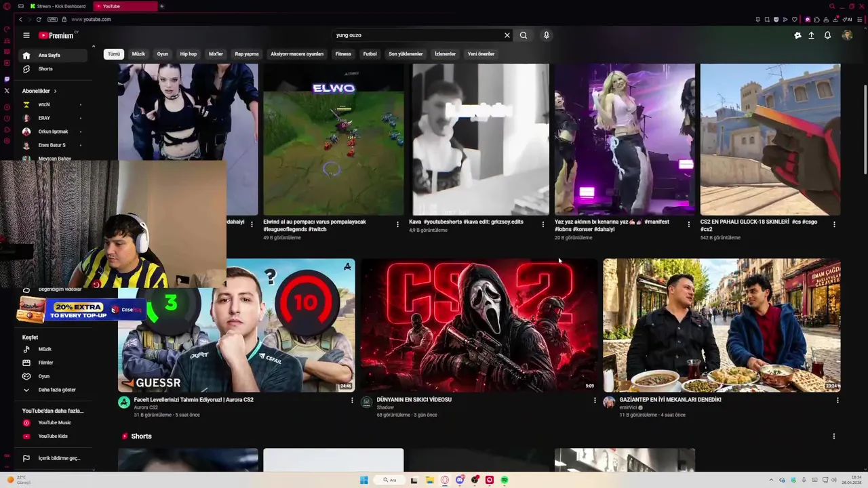The height and width of the screenshot is (488, 868).
Task: Go back with the browser back arrow
Action: click(x=20, y=20)
